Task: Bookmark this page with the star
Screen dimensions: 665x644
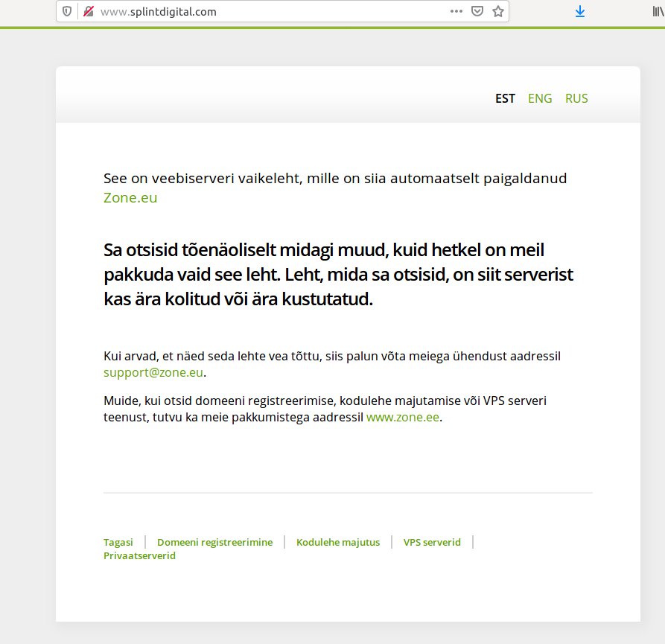Action: point(498,11)
